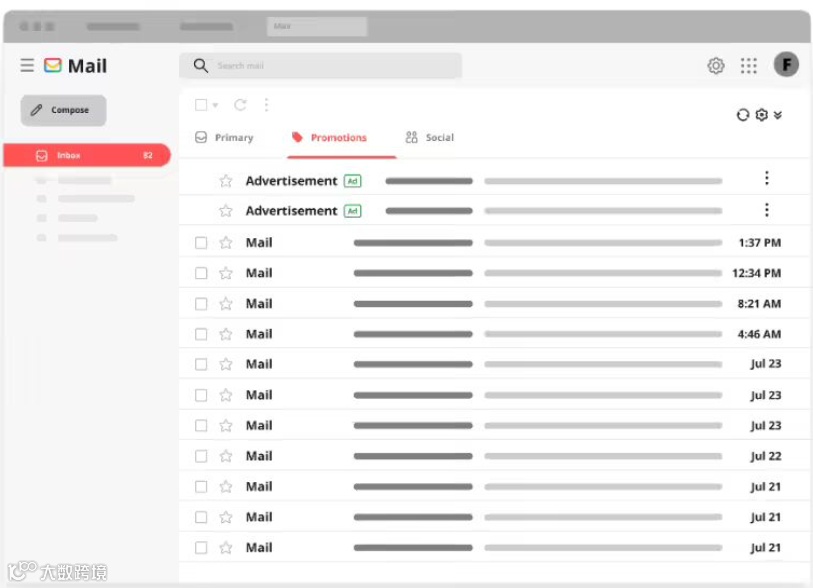Click the browser tab in title bar
The image size is (813, 588).
317,26
